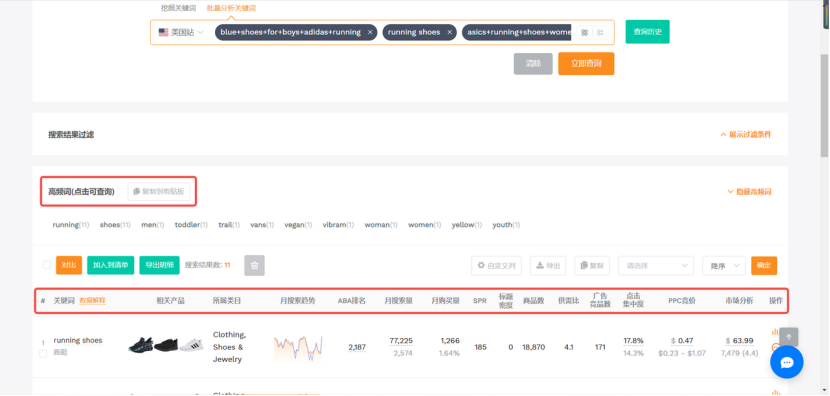Screen dimensions: 830x396
Task: Tick the select-all checkbox beside 对比
Action: point(47,265)
